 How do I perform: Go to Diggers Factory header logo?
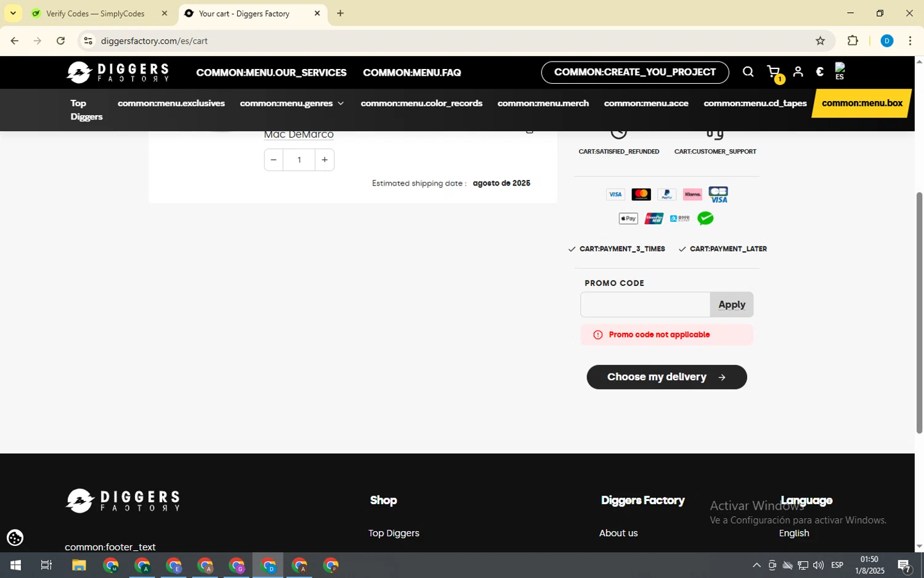pos(117,72)
